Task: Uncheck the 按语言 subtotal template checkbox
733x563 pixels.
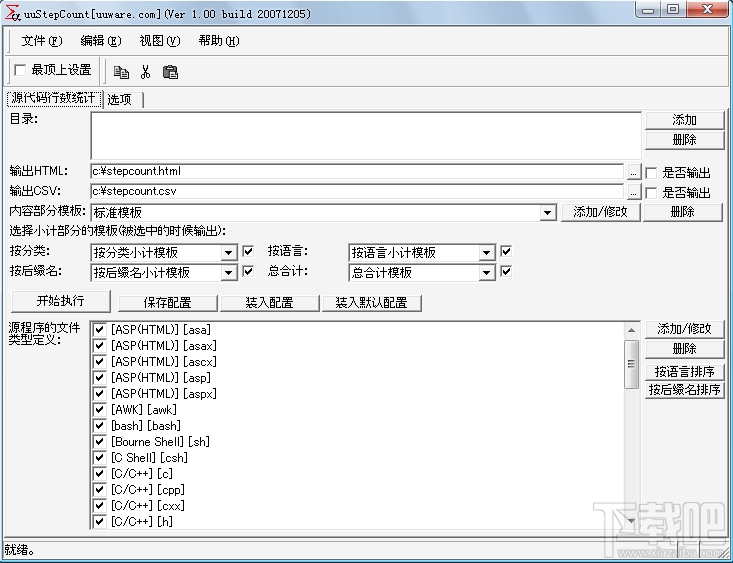Action: point(506,252)
